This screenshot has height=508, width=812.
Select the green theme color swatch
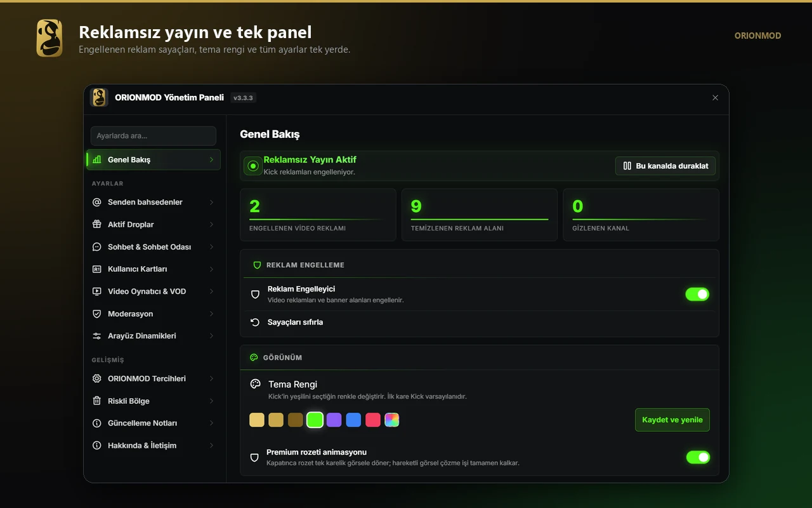315,420
